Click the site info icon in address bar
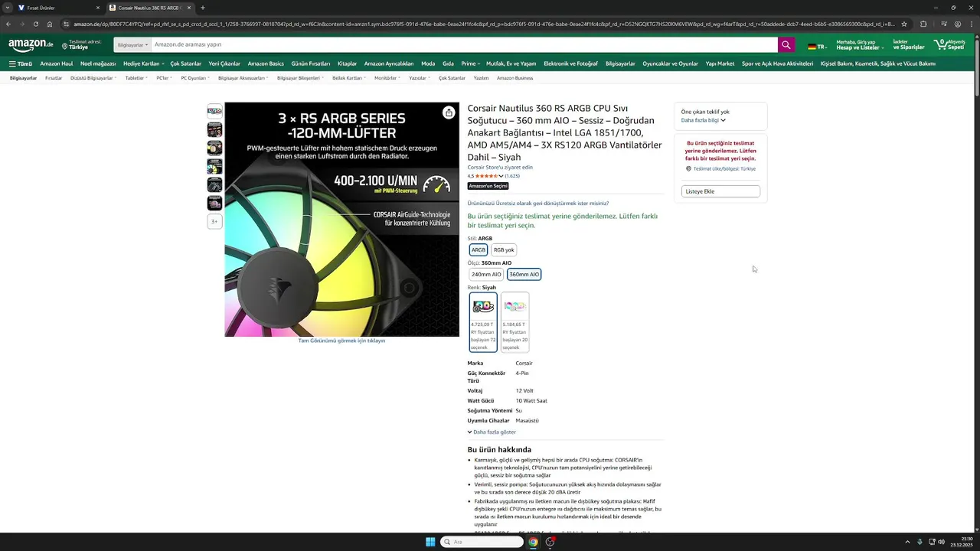 click(x=67, y=24)
